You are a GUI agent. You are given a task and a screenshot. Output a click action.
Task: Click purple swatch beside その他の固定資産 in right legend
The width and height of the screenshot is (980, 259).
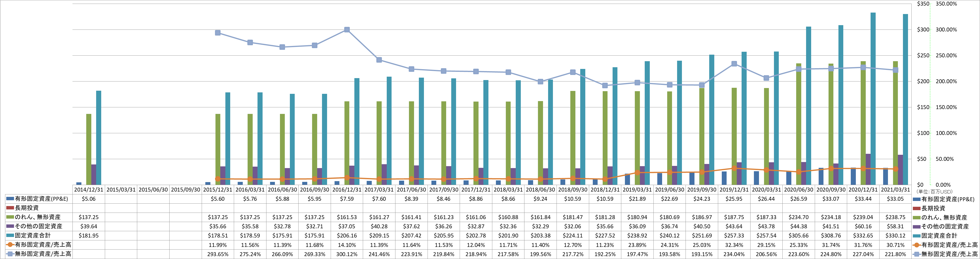(916, 227)
